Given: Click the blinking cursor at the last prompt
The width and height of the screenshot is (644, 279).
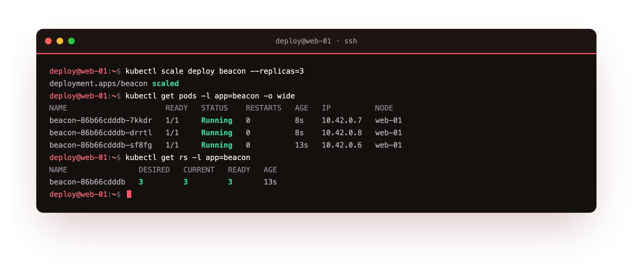Looking at the screenshot, I should coord(129,194).
